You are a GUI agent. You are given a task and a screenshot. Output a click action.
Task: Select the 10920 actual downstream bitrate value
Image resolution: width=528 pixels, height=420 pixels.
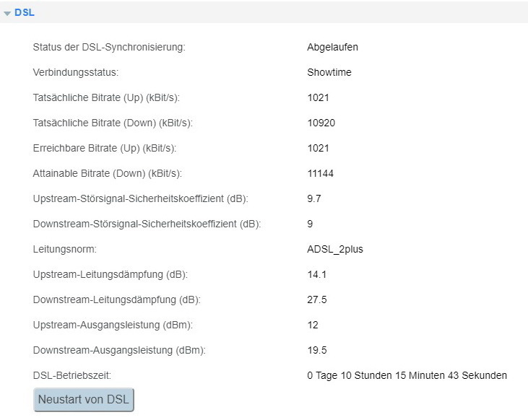point(321,123)
